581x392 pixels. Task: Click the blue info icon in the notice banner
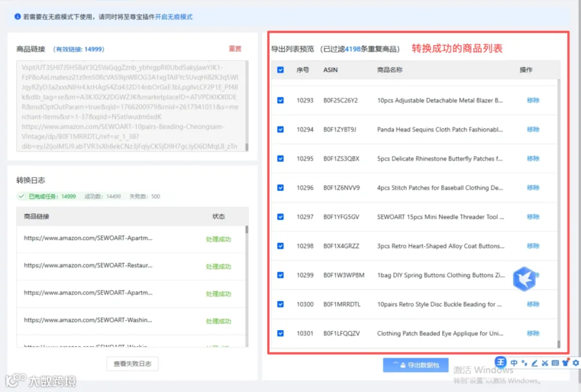(x=17, y=17)
